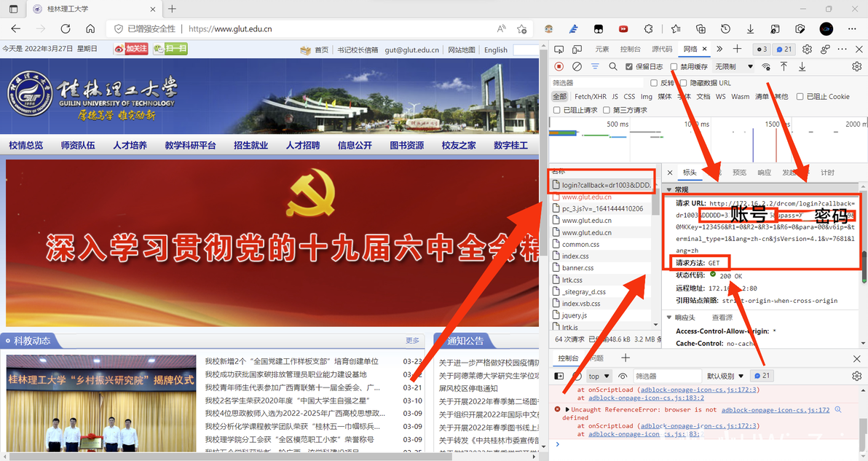The width and height of the screenshot is (868, 461).
Task: Check the 反转 filter checkbox
Action: (x=654, y=83)
